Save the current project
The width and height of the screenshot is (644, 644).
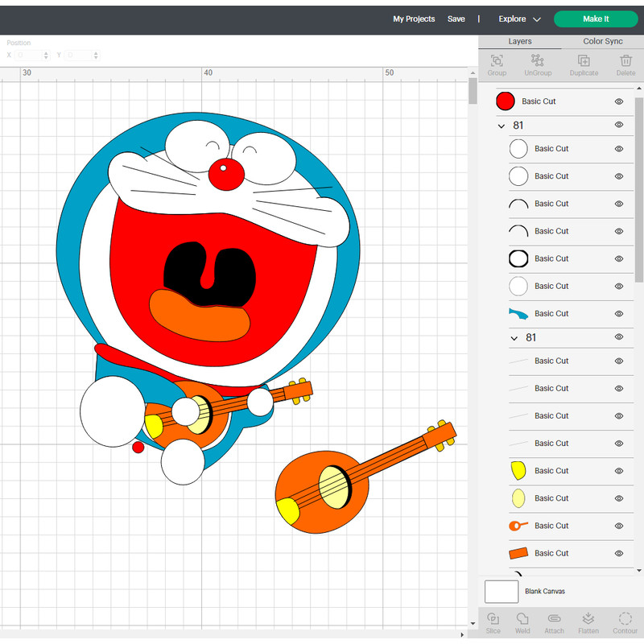(456, 19)
